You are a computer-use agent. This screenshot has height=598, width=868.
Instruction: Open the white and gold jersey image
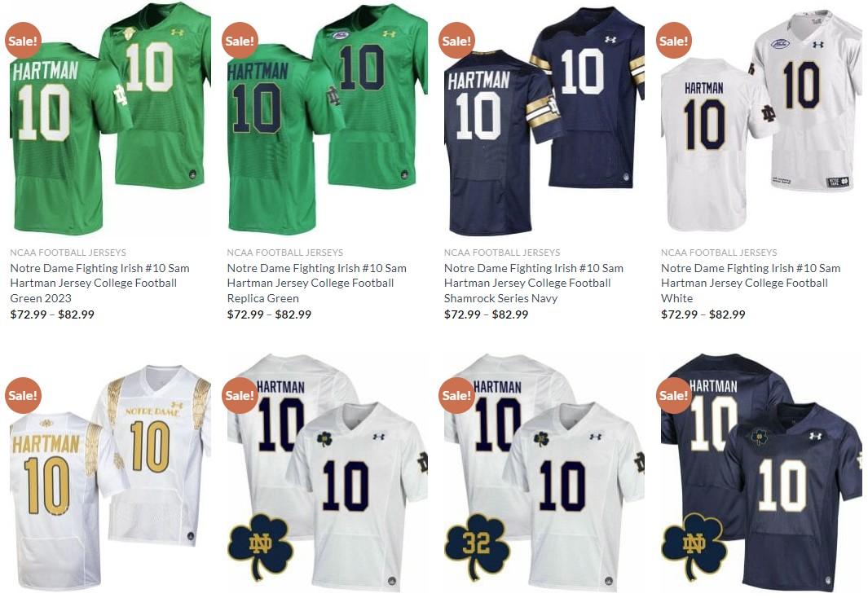click(110, 473)
